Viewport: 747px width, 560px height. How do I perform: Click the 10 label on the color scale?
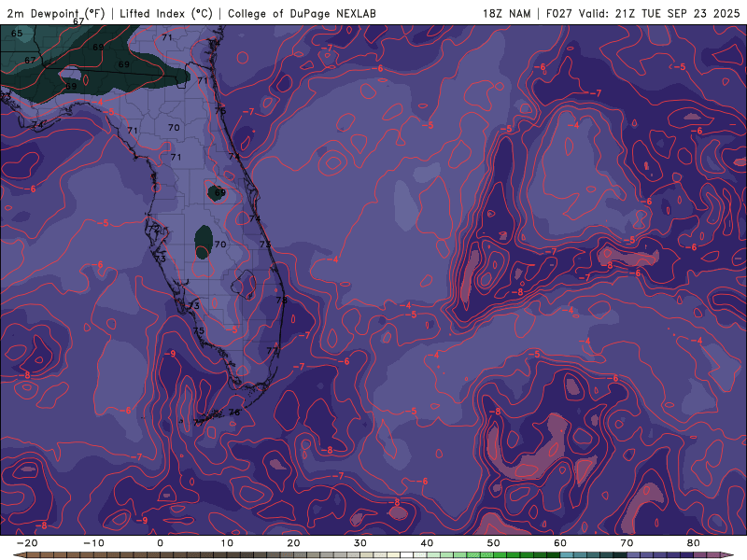coord(227,543)
